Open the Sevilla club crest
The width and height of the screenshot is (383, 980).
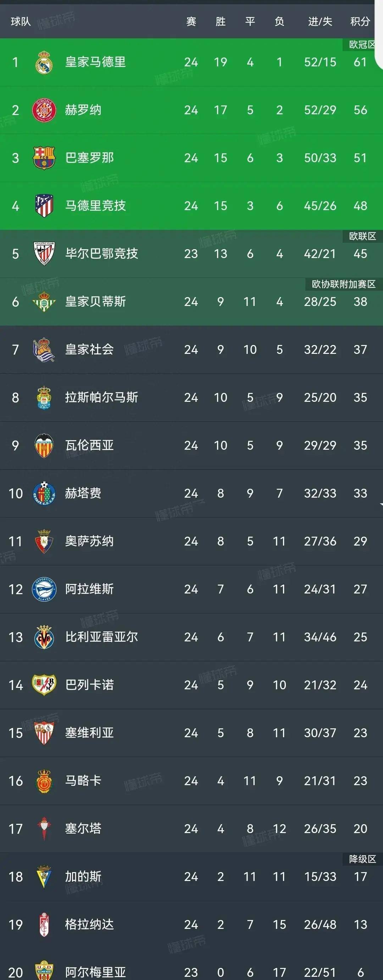pyautogui.click(x=44, y=733)
